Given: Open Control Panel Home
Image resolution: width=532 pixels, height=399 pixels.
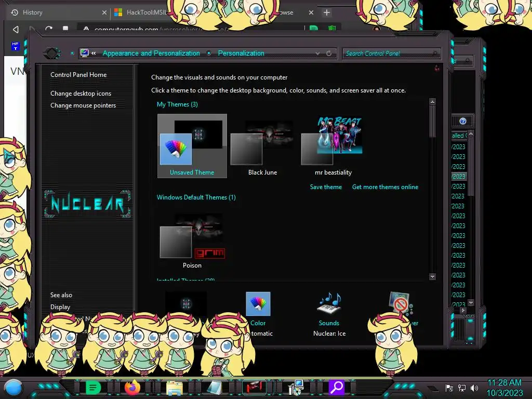Looking at the screenshot, I should 78,75.
